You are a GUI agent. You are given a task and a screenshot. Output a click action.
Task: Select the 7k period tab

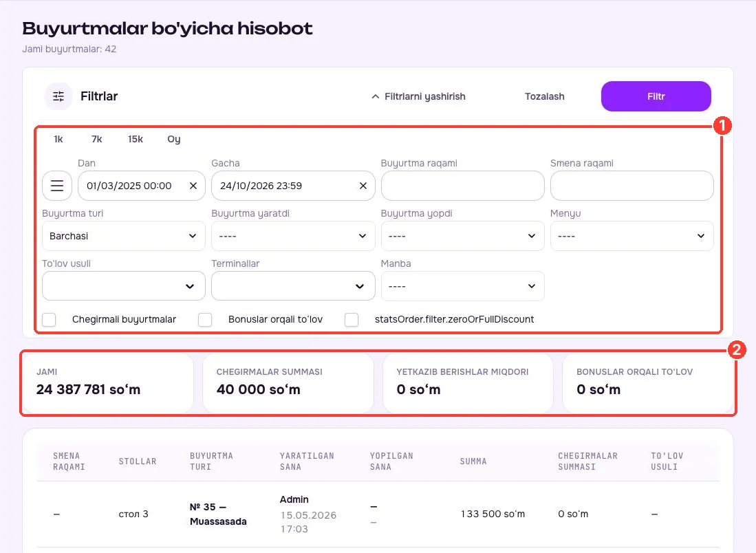tap(96, 140)
